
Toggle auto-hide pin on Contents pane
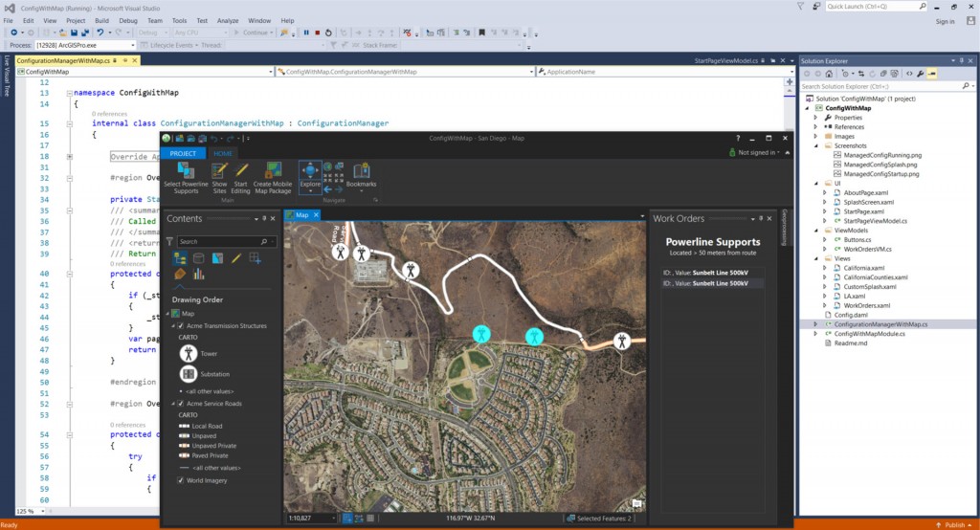264,219
